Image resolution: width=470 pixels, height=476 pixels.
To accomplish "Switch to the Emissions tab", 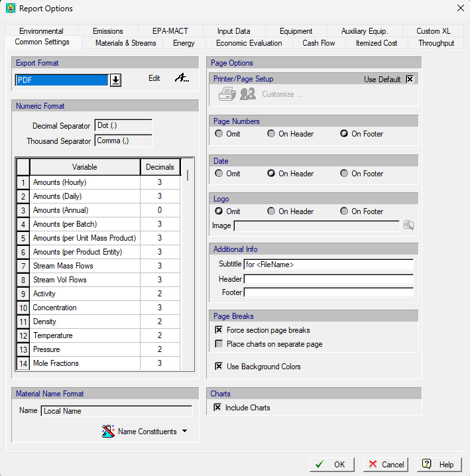I will tap(108, 31).
